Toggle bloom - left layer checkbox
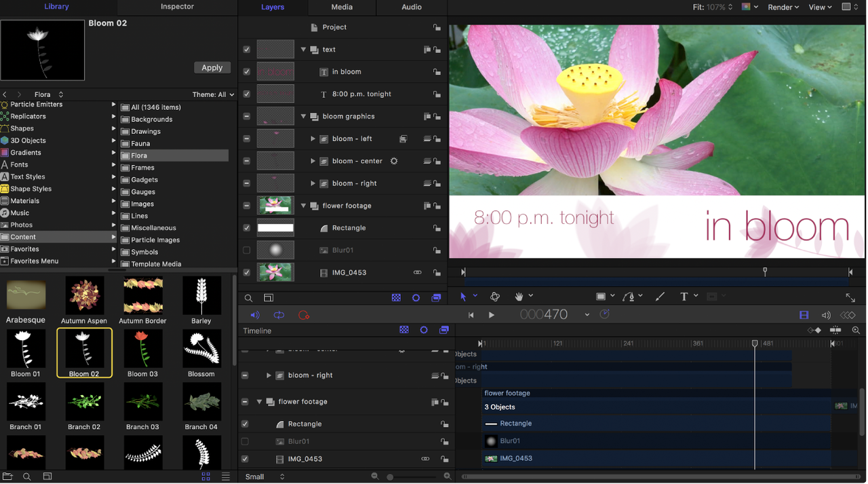This screenshot has height=484, width=868. coord(247,138)
